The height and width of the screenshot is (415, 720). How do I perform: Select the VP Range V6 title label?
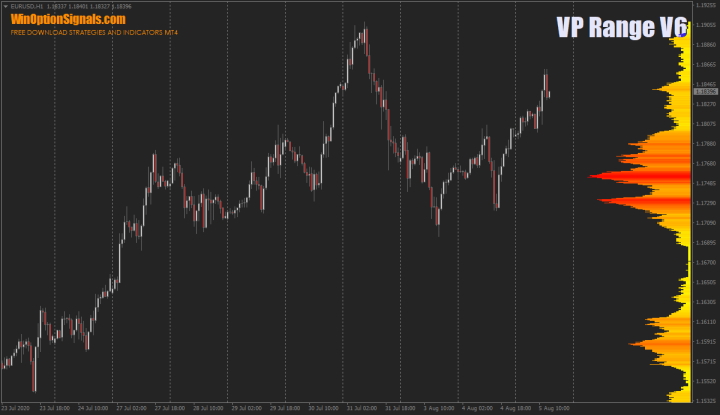620,28
